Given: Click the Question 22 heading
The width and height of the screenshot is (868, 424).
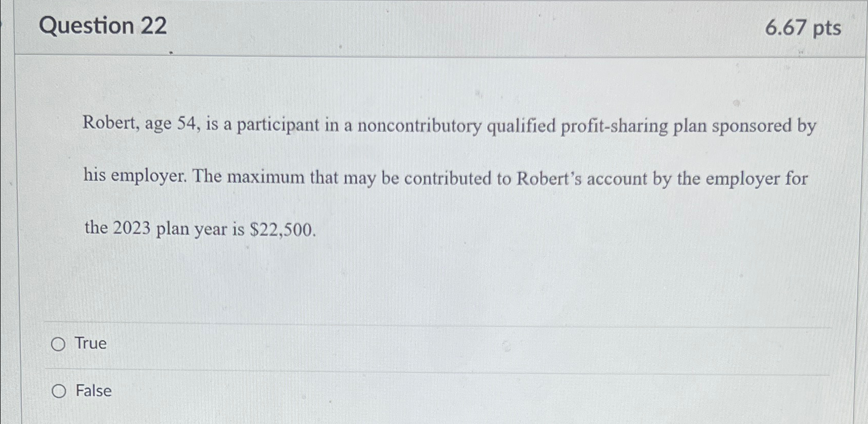Looking at the screenshot, I should pyautogui.click(x=101, y=26).
